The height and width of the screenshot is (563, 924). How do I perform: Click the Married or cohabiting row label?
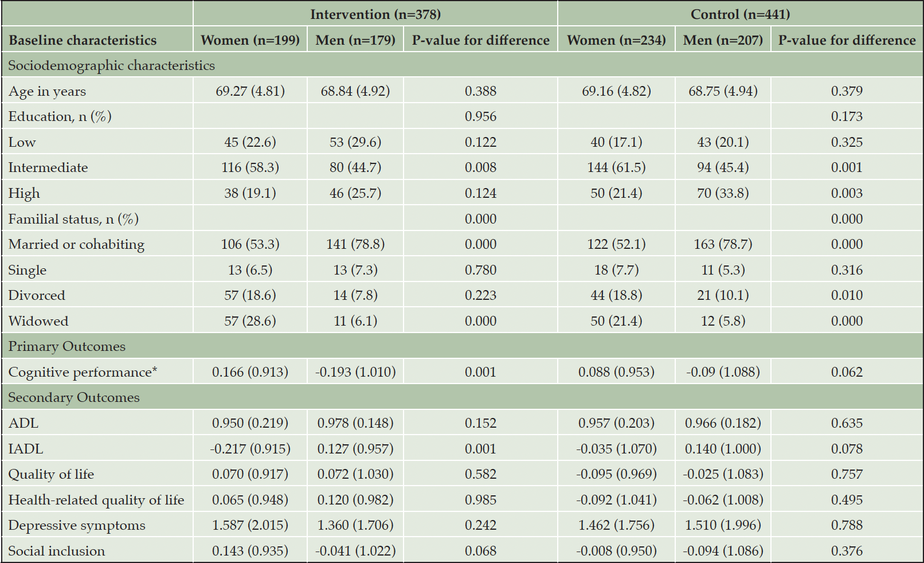[x=76, y=244]
